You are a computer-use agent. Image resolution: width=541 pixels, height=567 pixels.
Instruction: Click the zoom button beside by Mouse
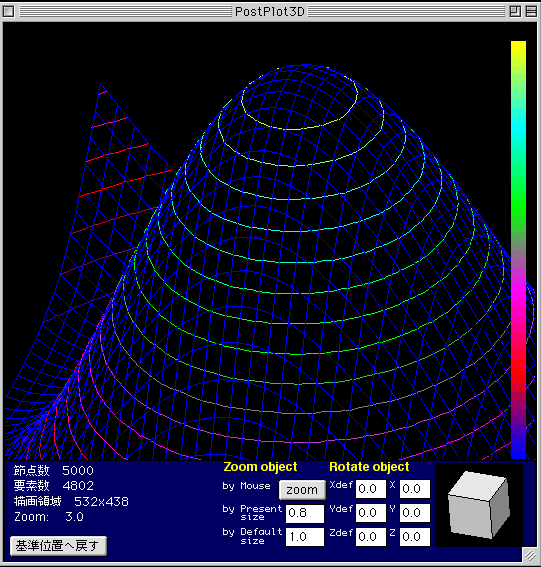(302, 490)
